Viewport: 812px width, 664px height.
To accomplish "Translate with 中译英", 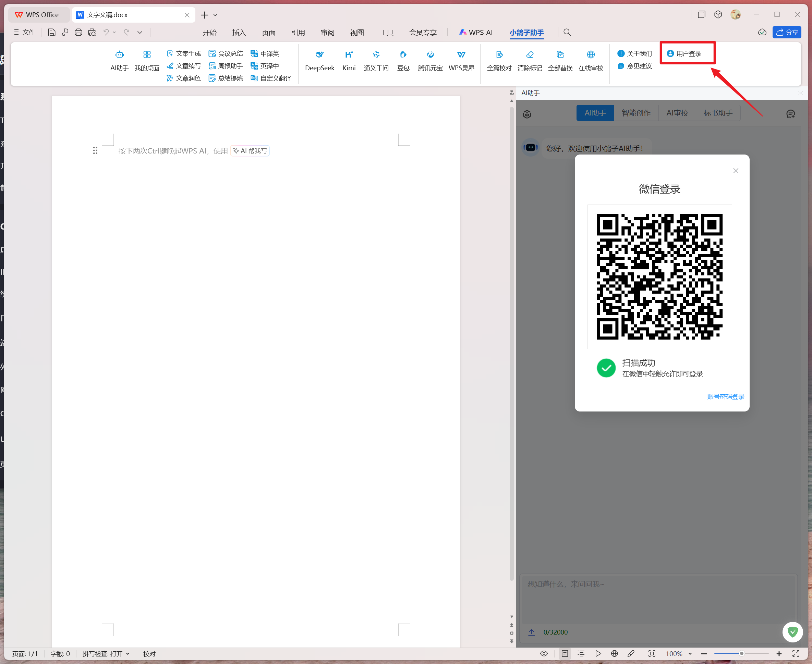I will click(x=265, y=53).
